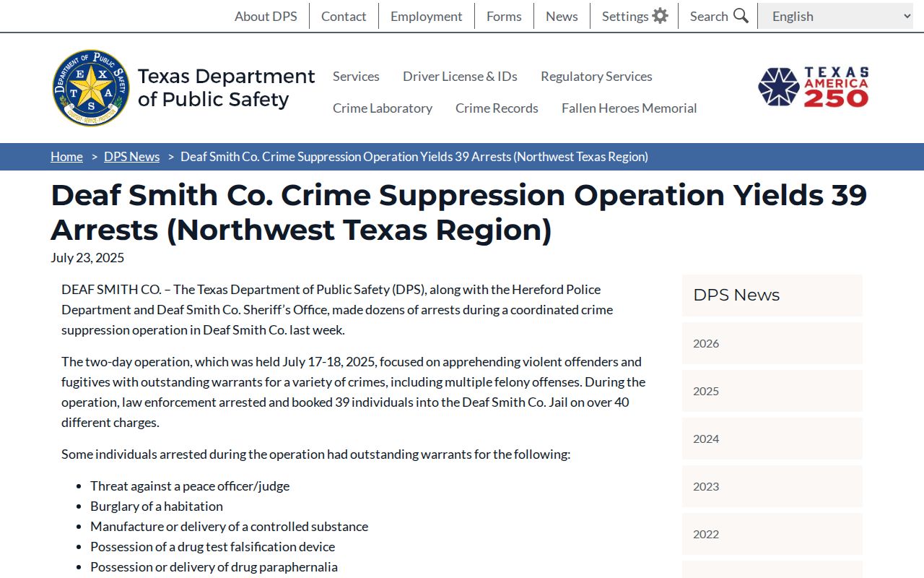Click the Texas DPS seal logo
Screen dimensions: 924x578
point(91,88)
